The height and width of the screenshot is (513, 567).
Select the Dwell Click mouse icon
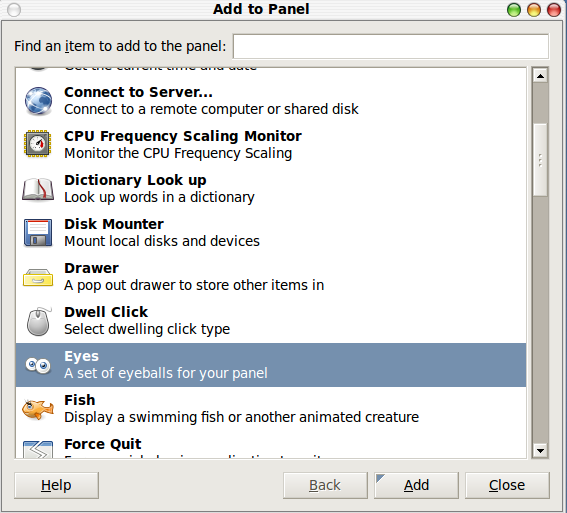click(39, 321)
